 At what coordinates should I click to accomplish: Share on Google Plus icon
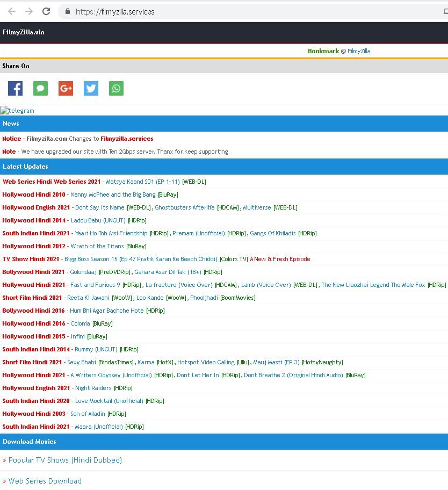click(x=66, y=88)
